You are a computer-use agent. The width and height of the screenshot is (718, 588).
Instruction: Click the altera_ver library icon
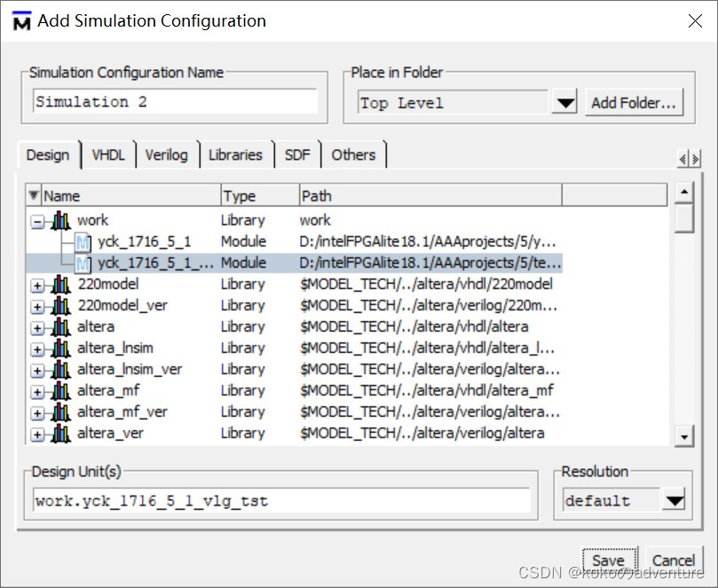click(61, 434)
